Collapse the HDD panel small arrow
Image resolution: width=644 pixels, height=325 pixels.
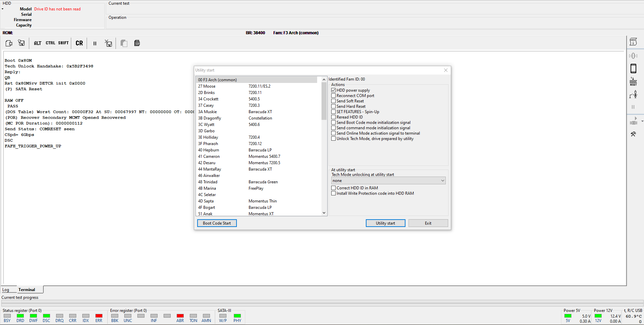point(2,9)
